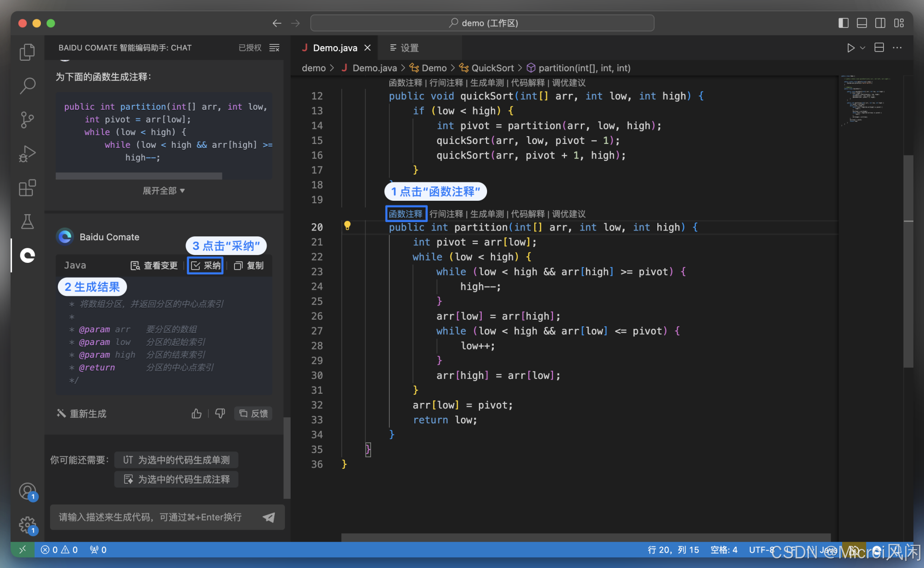Open the Search view in activity bar

click(x=27, y=86)
